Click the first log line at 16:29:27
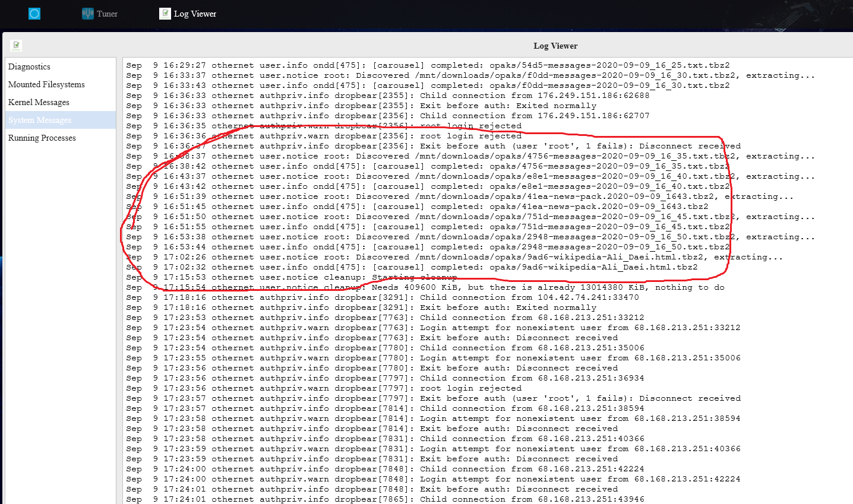This screenshot has width=853, height=504. click(428, 65)
